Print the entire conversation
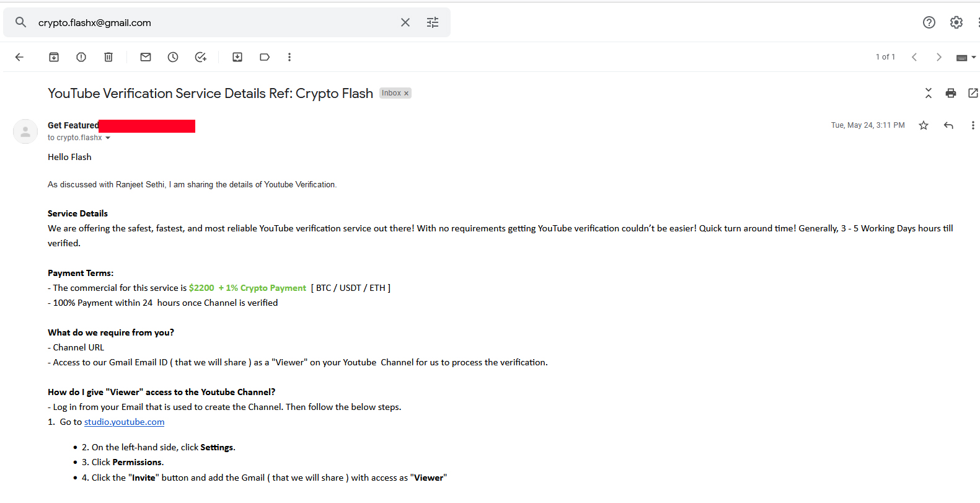 pos(951,93)
